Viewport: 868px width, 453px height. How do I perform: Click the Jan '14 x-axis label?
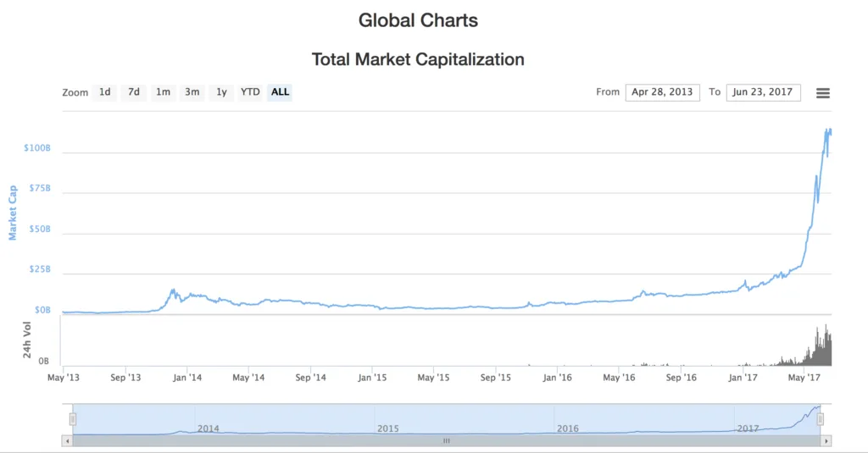[187, 378]
